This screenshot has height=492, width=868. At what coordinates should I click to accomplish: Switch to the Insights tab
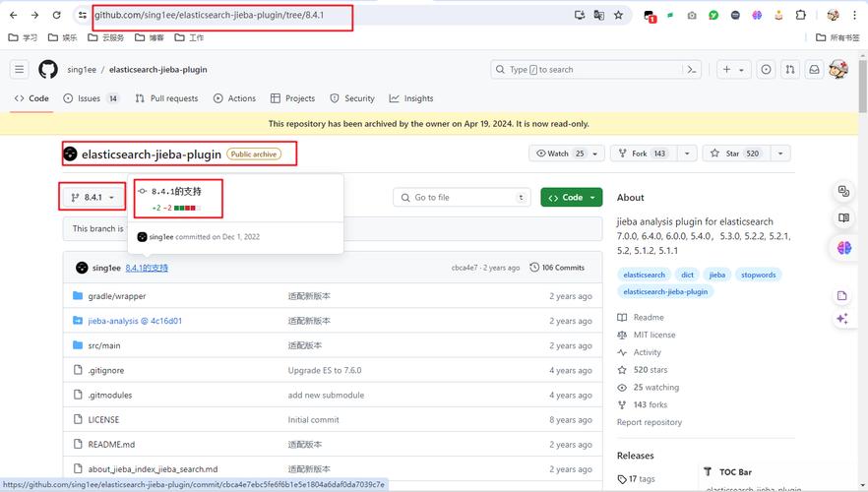tap(411, 98)
